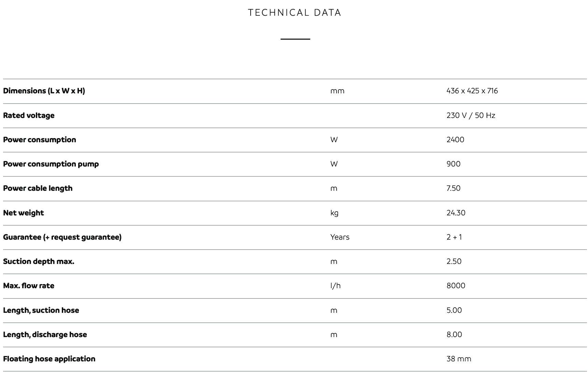Click the 900 pump power value
This screenshot has width=588, height=374.
click(453, 164)
